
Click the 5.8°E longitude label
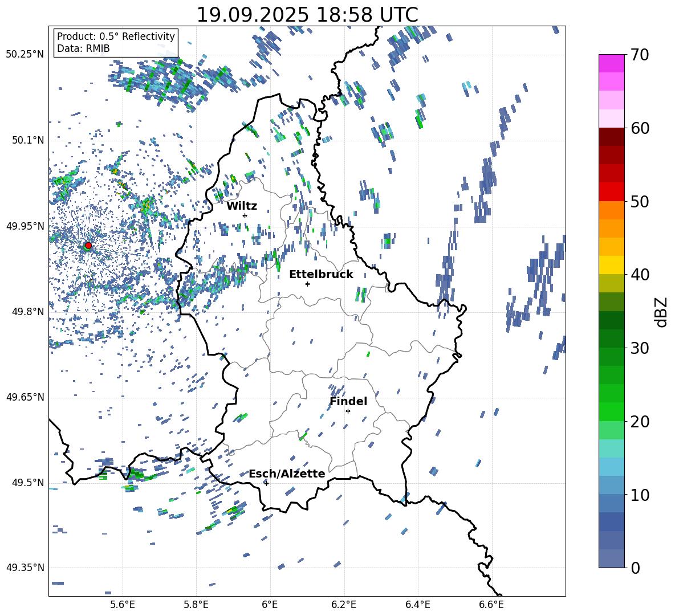point(196,605)
